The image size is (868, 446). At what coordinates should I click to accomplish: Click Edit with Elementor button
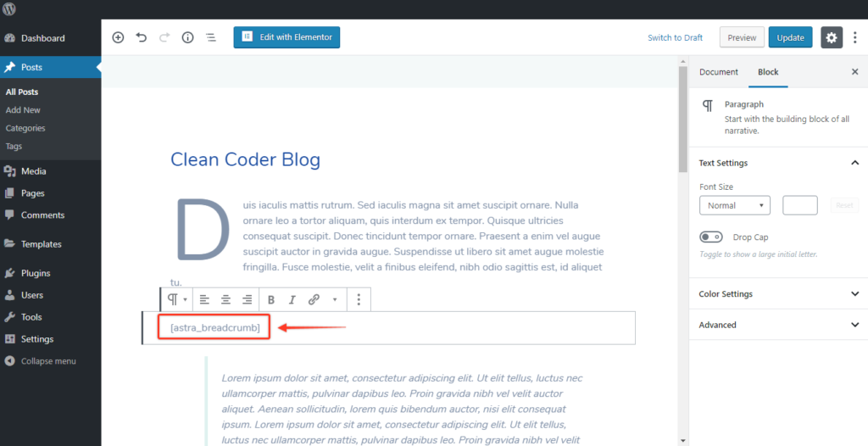[x=287, y=37]
